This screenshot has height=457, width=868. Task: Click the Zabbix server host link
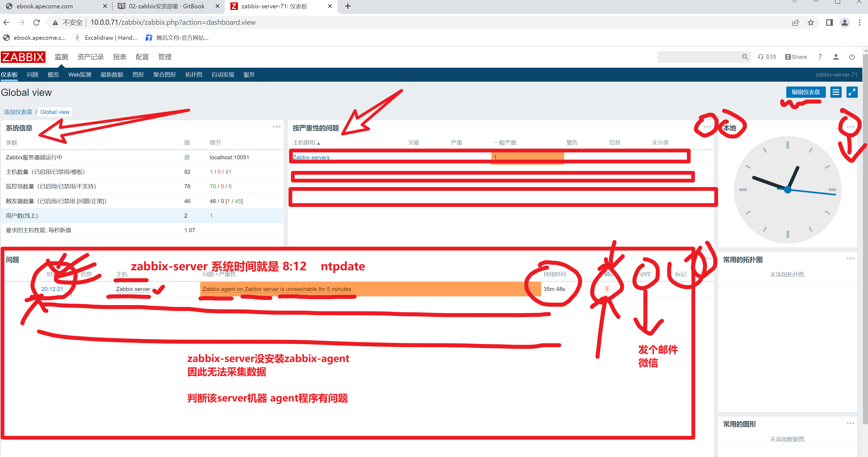133,289
